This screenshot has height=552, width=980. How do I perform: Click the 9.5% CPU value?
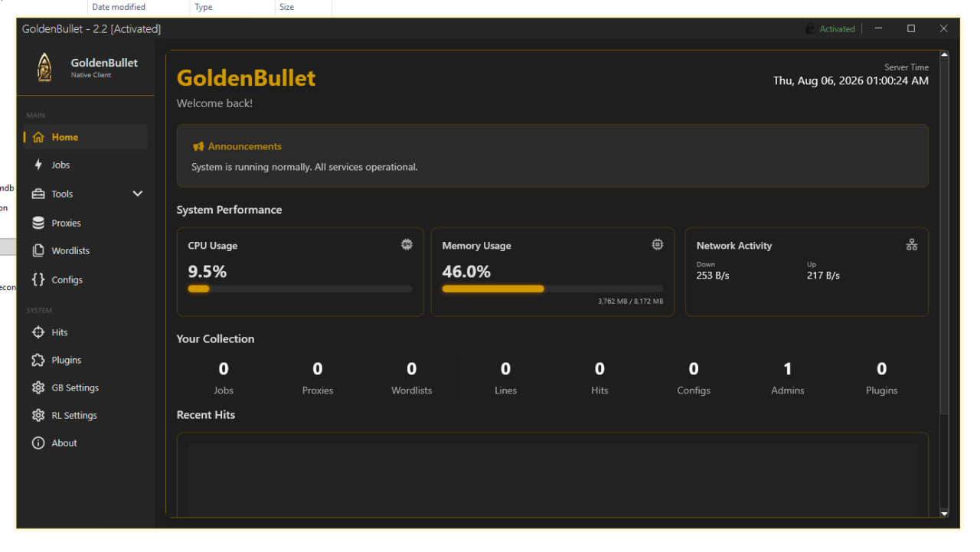[207, 272]
